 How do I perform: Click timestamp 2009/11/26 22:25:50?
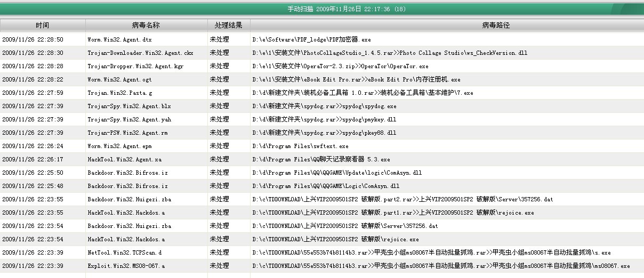click(33, 173)
